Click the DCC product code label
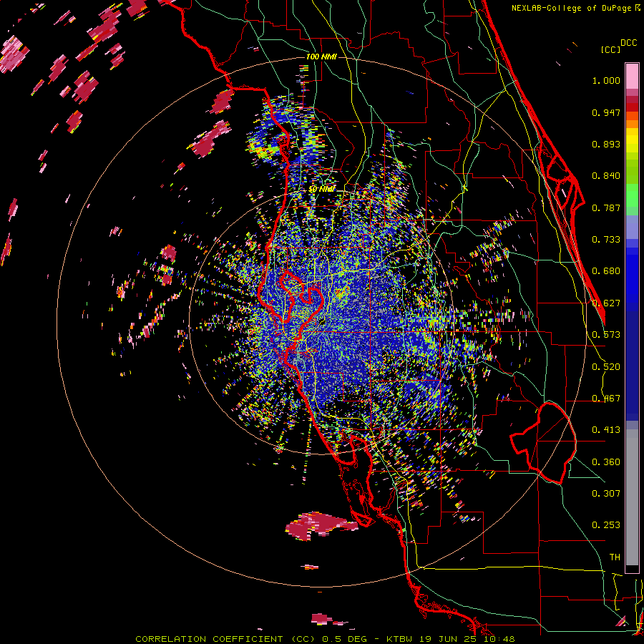The image size is (644, 644). pos(628,43)
